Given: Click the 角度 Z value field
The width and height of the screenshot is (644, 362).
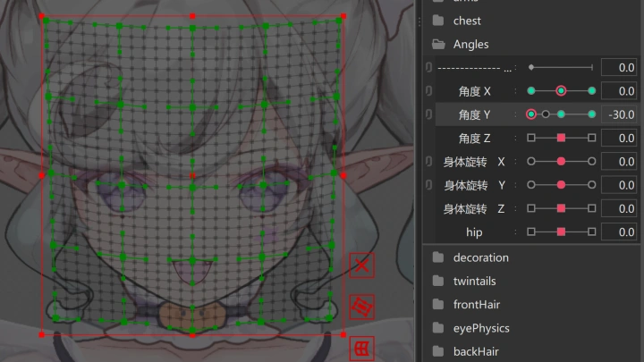Looking at the screenshot, I should [619, 138].
